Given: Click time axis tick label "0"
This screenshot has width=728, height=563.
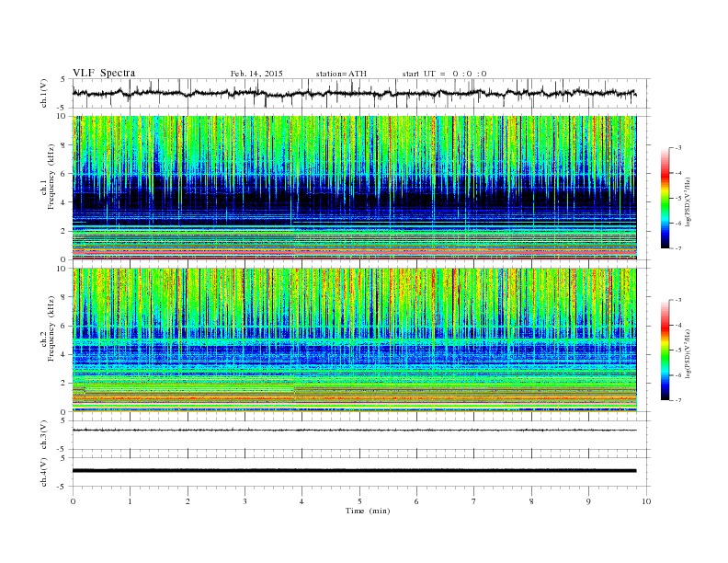Looking at the screenshot, I should pyautogui.click(x=73, y=501).
